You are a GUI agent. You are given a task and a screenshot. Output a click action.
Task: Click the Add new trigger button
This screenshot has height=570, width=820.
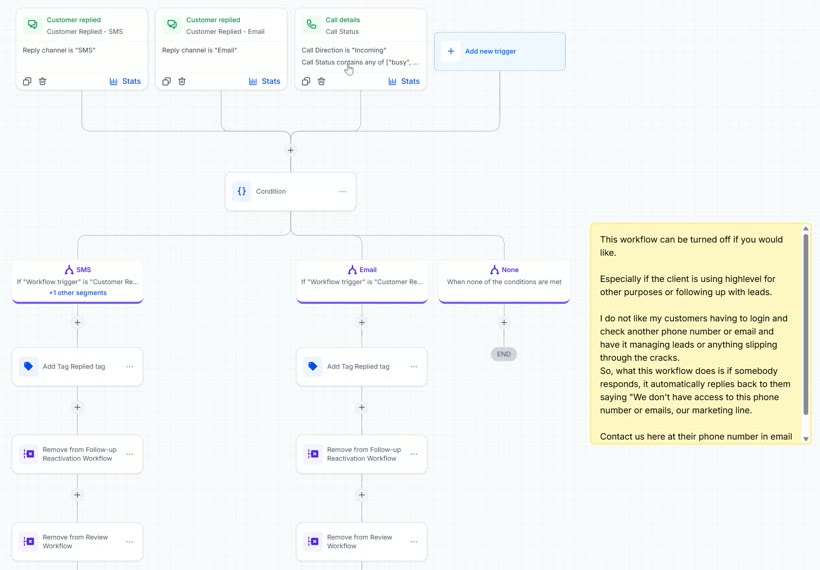(x=500, y=51)
